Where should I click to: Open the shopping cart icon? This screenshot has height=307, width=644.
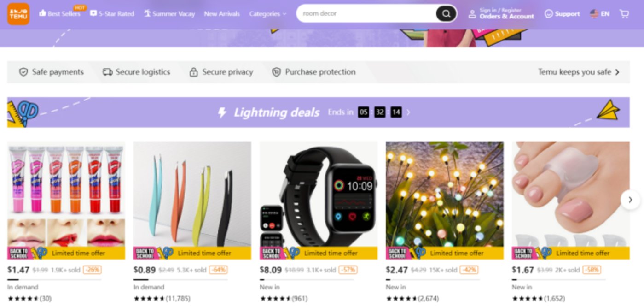pos(624,14)
